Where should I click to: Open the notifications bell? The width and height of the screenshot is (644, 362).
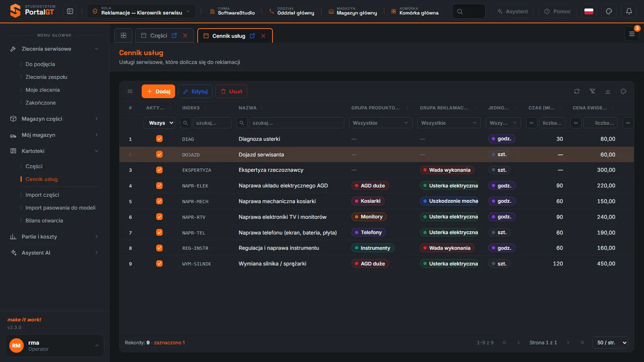tap(629, 11)
